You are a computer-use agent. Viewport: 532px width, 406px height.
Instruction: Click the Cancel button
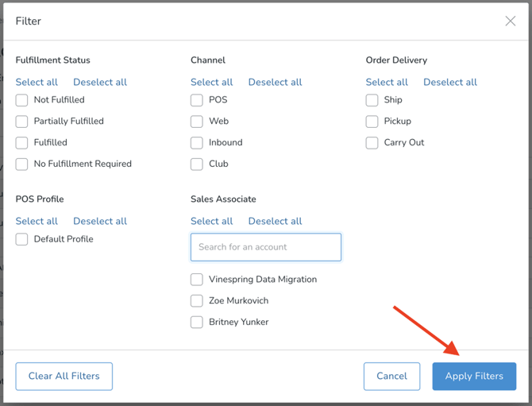391,377
